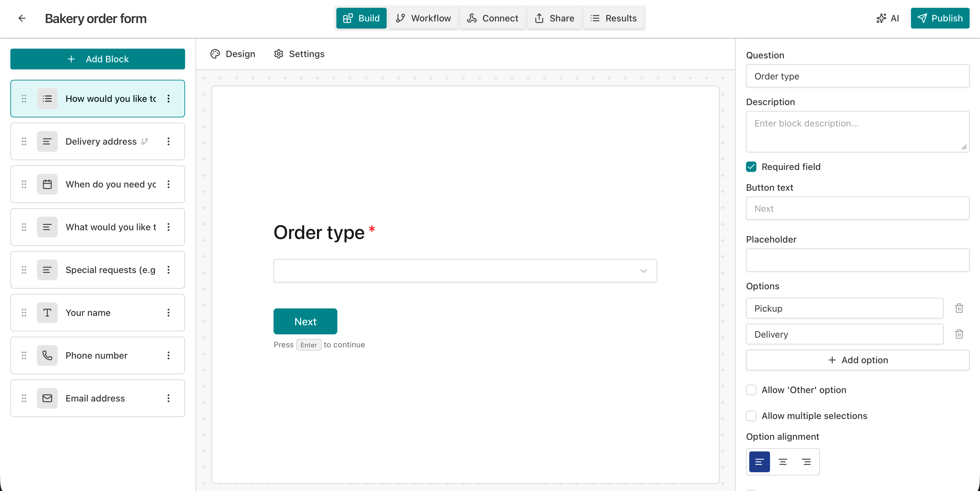
Task: Delete the Pickup option
Action: [x=959, y=308]
